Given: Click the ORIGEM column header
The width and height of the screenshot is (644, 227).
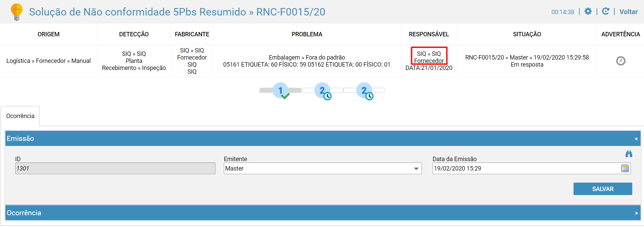Looking at the screenshot, I should pyautogui.click(x=48, y=34).
